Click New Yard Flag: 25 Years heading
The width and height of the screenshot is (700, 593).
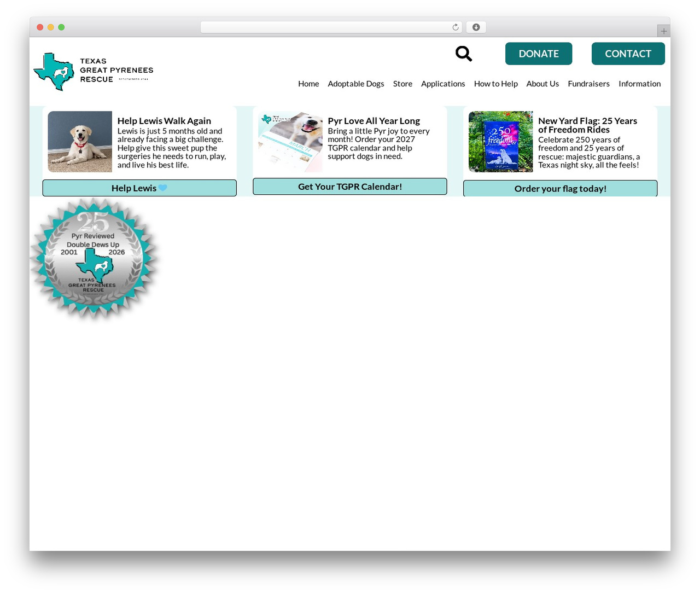(x=588, y=125)
